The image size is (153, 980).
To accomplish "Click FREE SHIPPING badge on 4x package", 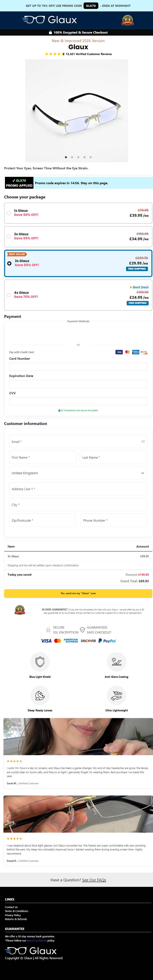I will (137, 303).
